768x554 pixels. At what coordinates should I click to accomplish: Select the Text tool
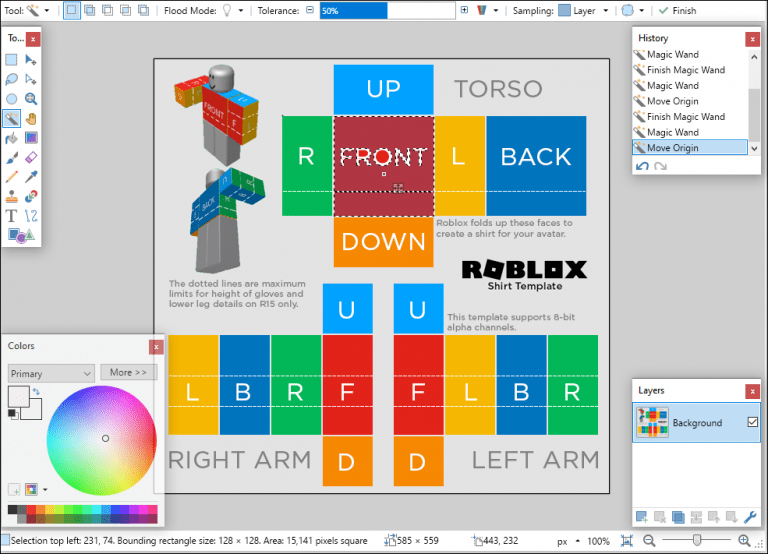point(11,216)
